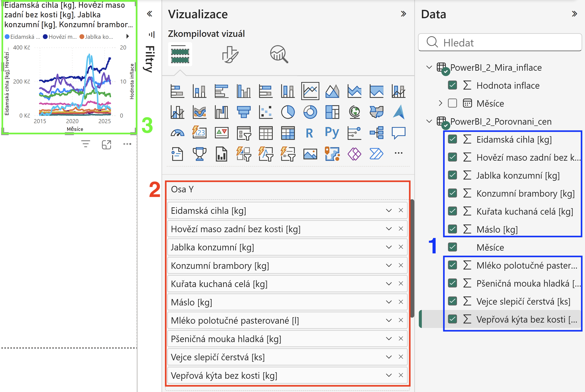Collapse the PowerBI_2_Porovnani_cen table
The height and width of the screenshot is (392, 585).
(x=429, y=121)
